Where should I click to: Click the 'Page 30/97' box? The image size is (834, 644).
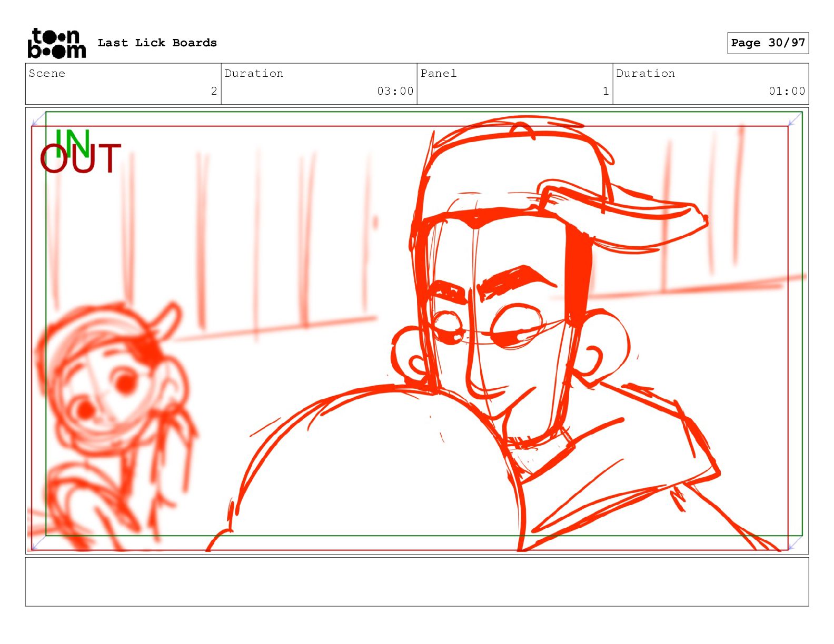pyautogui.click(x=768, y=43)
